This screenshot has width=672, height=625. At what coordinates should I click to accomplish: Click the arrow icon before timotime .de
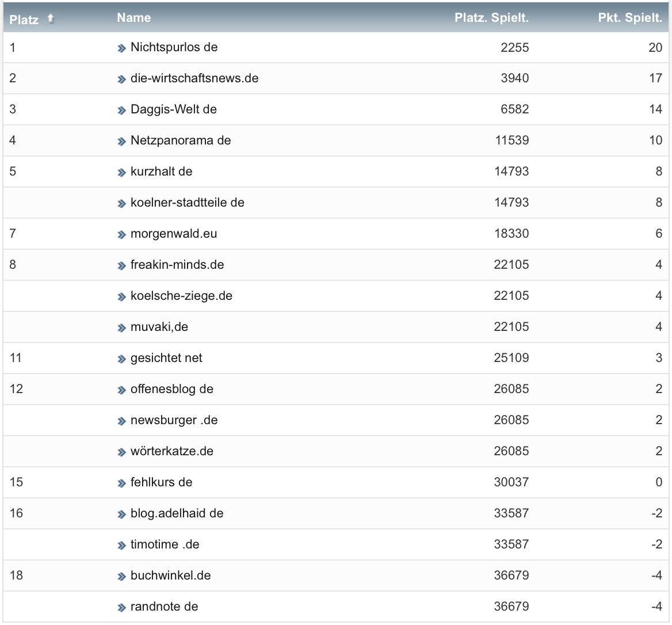(122, 545)
